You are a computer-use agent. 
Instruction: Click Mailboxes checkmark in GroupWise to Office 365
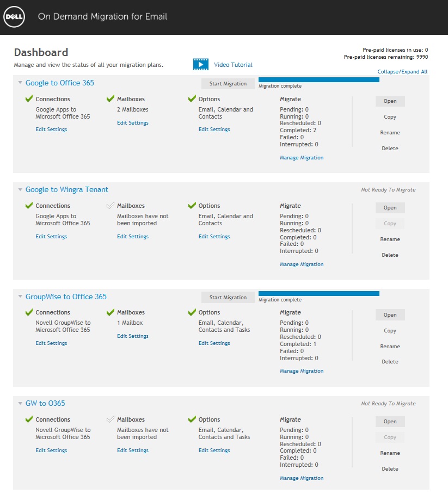pos(111,312)
